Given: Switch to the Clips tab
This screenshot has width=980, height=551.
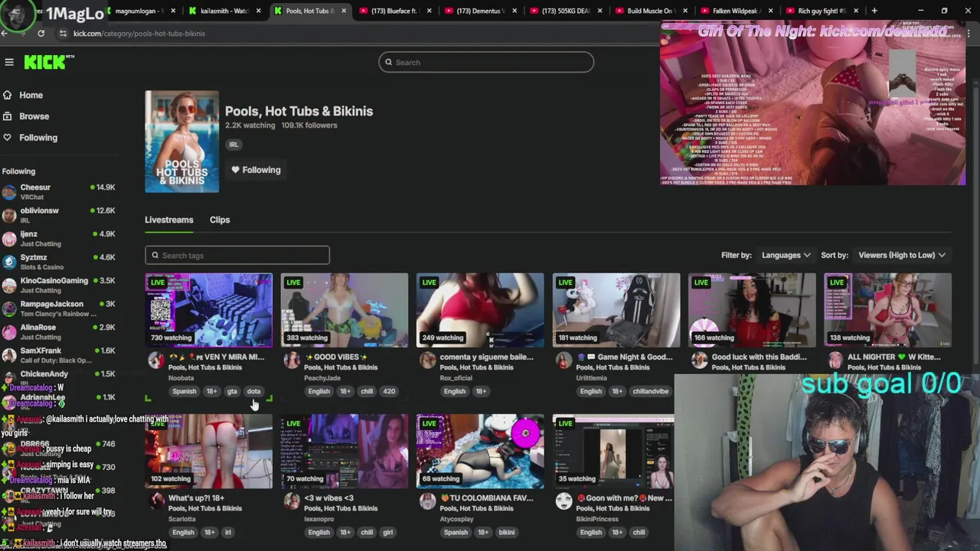Looking at the screenshot, I should tap(220, 220).
